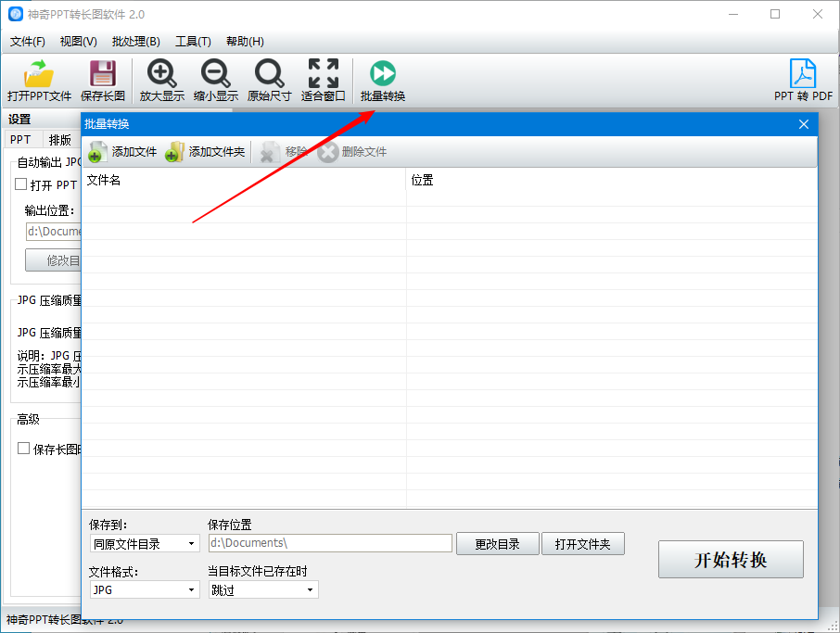The image size is (840, 633).
Task: Click the 输出位置 path field in settings
Action: [x=54, y=232]
